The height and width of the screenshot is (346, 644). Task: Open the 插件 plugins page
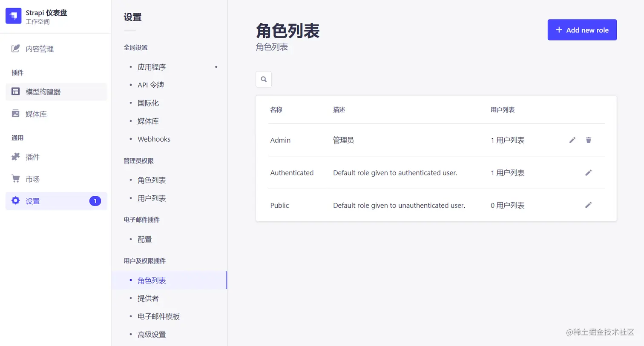point(56,157)
